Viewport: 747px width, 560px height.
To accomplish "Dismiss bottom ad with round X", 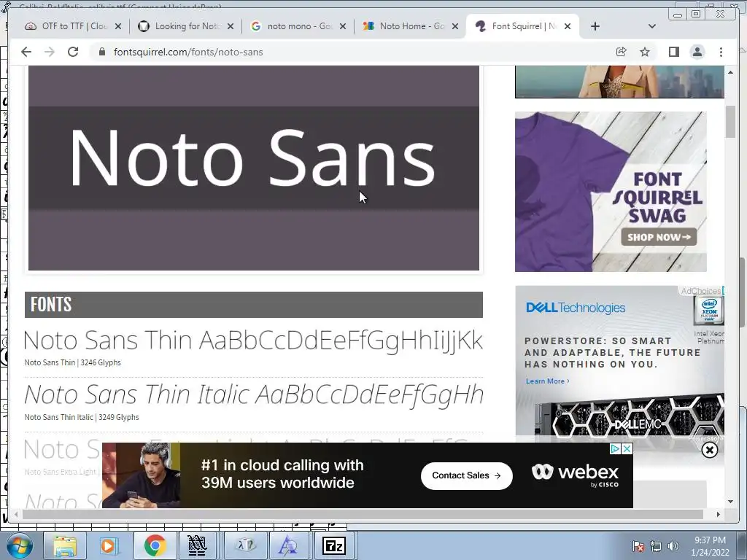I will [709, 450].
